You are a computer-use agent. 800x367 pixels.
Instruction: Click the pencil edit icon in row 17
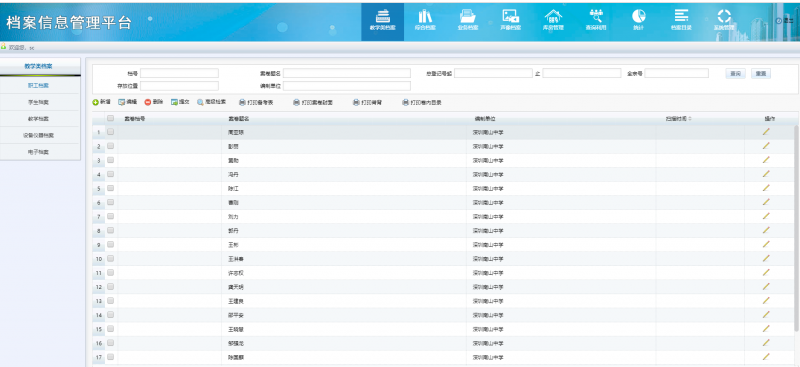point(766,357)
